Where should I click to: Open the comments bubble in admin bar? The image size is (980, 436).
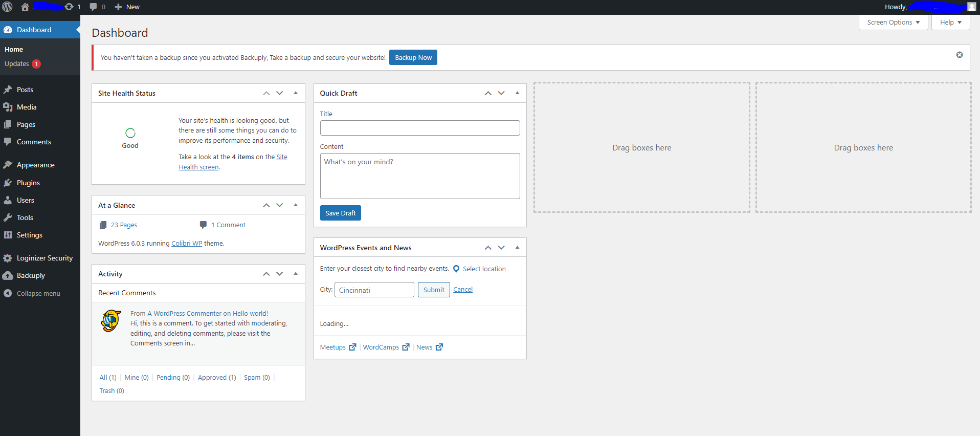(x=93, y=7)
